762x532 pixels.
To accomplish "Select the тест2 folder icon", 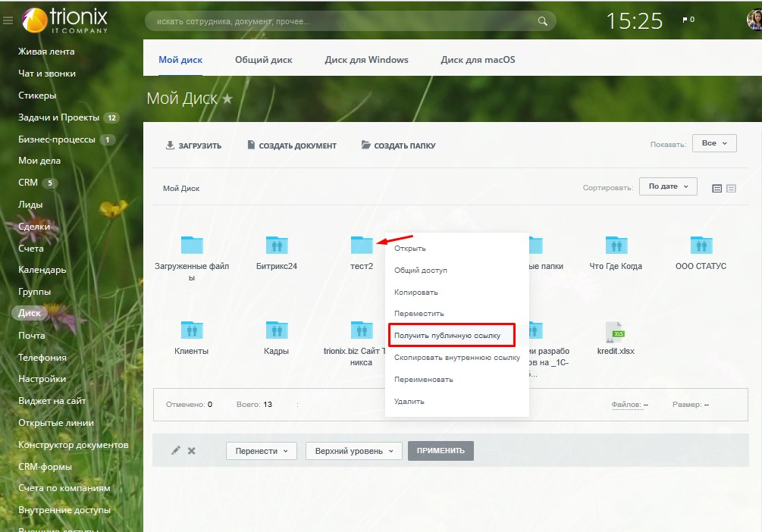I will pos(362,244).
